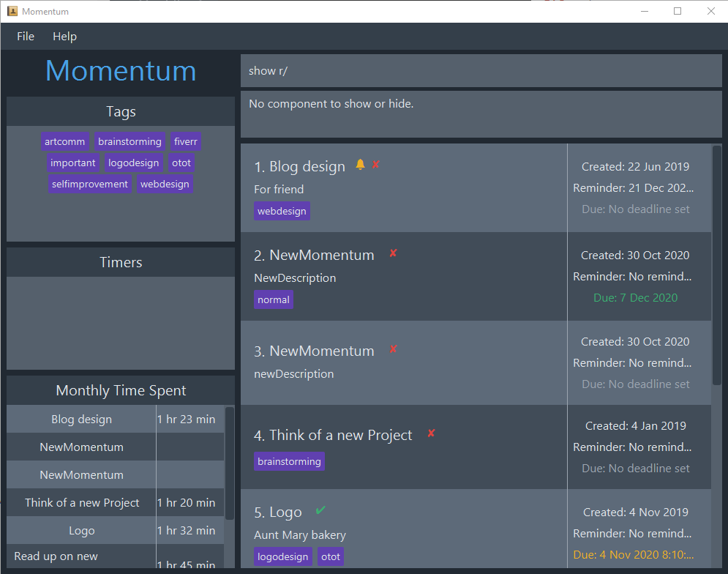Click the large Momentum logo title

[121, 71]
